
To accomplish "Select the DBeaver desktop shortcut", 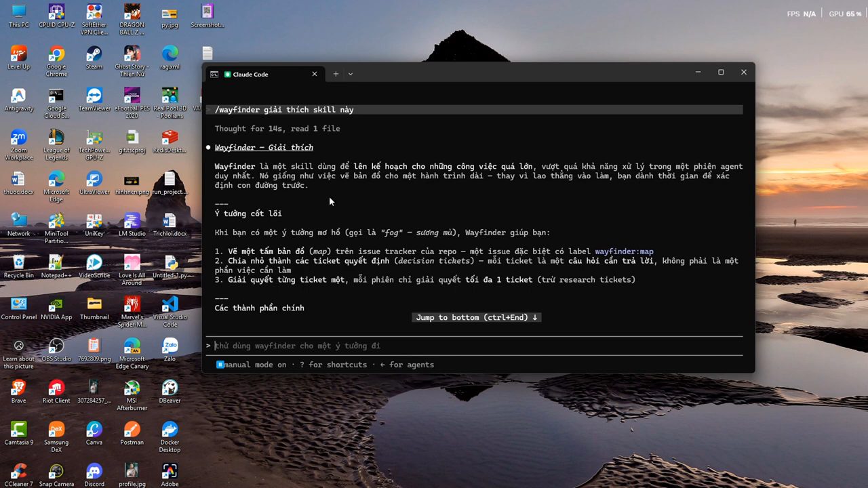I will point(170,392).
